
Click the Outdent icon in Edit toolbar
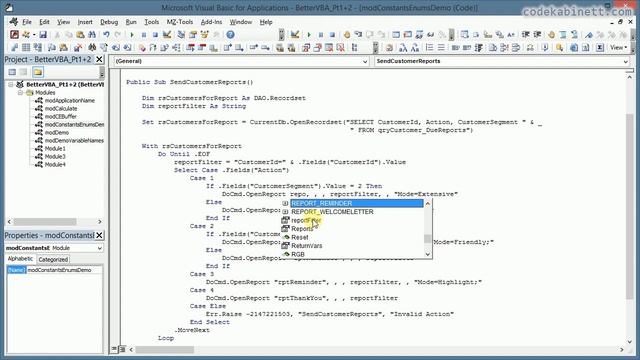[537, 35]
